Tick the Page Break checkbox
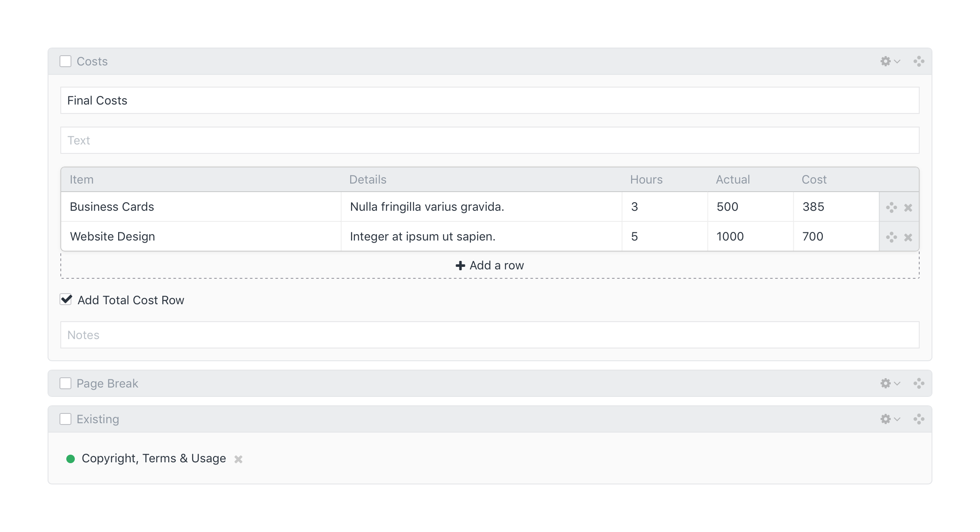The image size is (980, 532). coord(65,383)
